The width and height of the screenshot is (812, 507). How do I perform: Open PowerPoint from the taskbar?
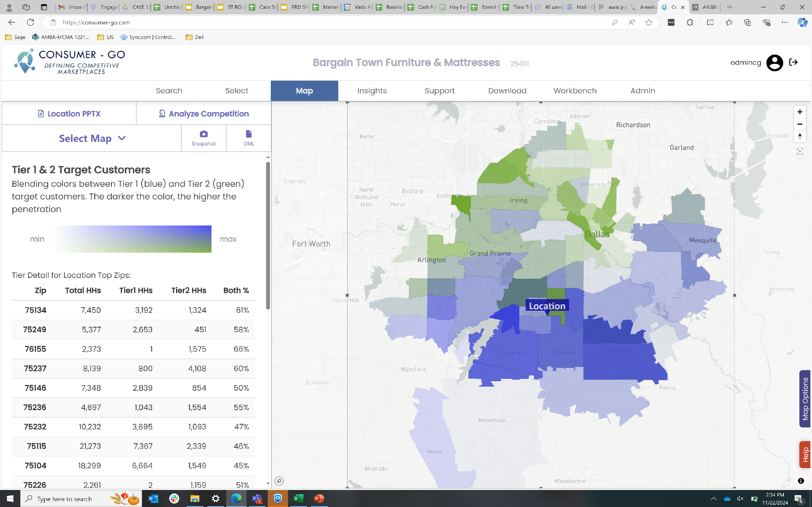[319, 499]
